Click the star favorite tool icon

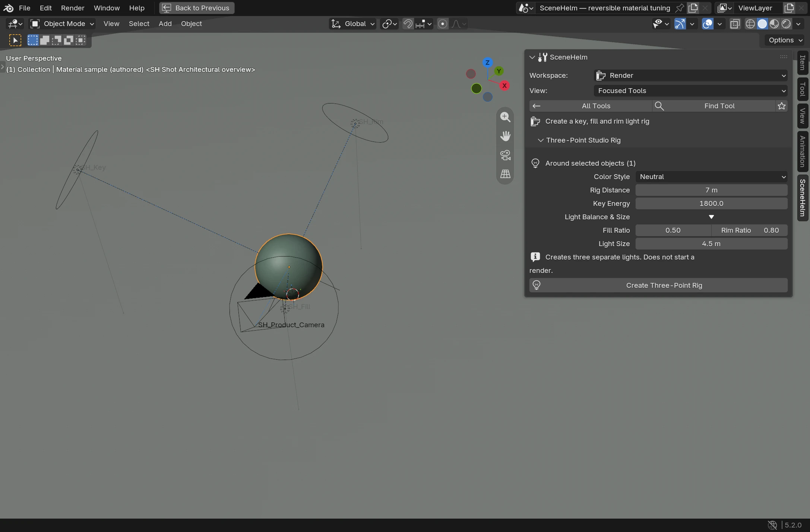pyautogui.click(x=782, y=106)
